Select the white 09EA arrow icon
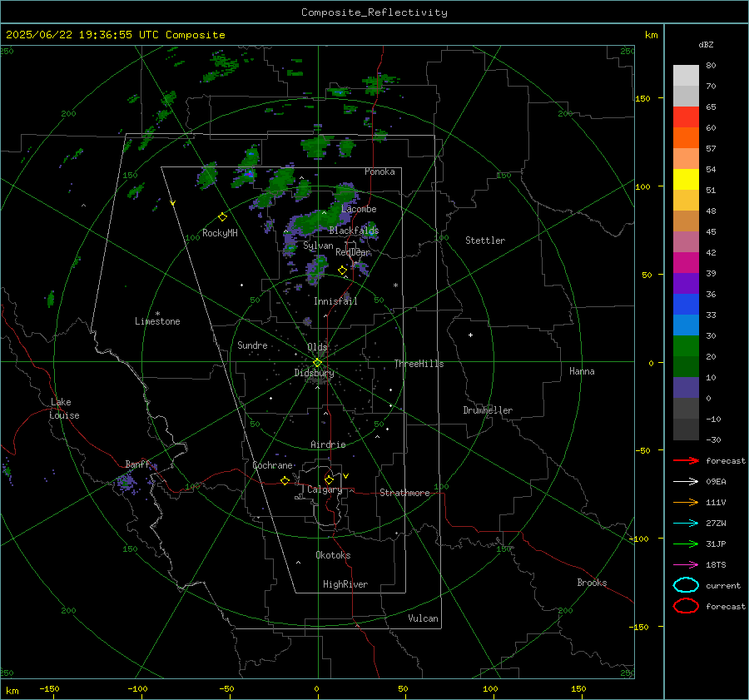The width and height of the screenshot is (749, 700). 686,481
